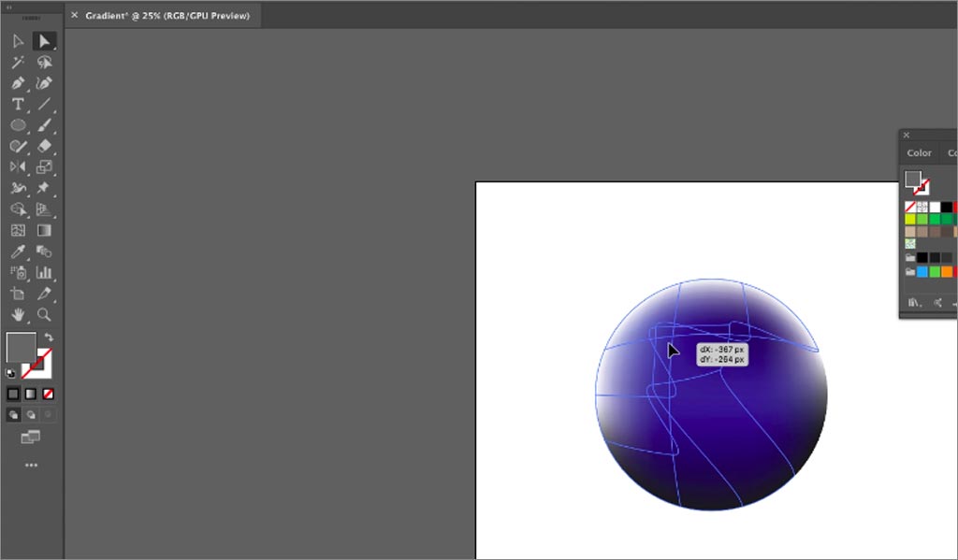This screenshot has height=560, width=958.
Task: Select the bright green swatch
Action: pos(935,218)
